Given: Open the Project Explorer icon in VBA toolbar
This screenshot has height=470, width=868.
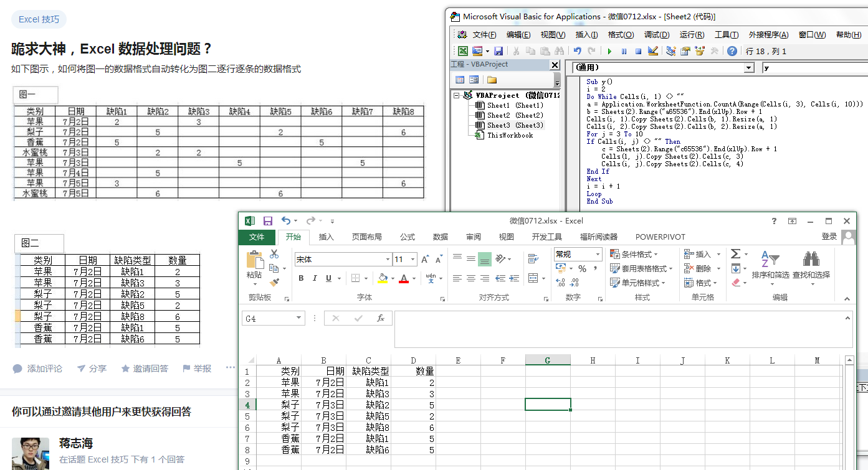Looking at the screenshot, I should tap(671, 50).
